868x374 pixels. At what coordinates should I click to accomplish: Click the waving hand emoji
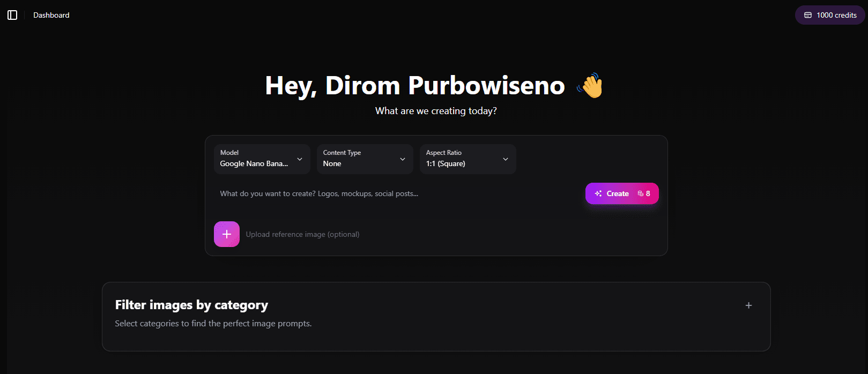[590, 86]
